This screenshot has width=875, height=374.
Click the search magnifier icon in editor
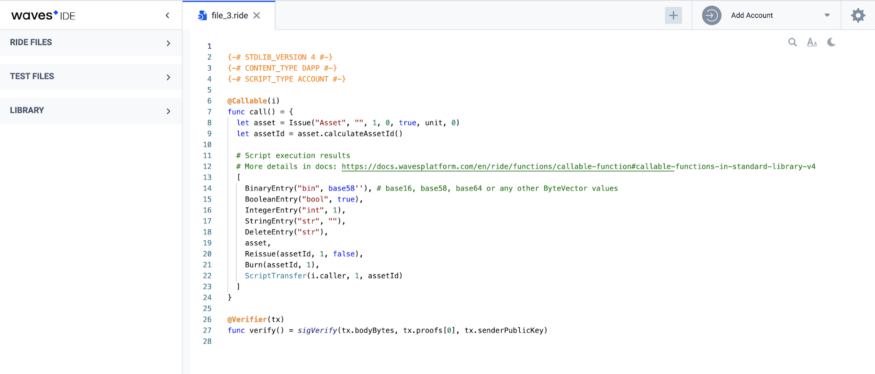pos(792,42)
